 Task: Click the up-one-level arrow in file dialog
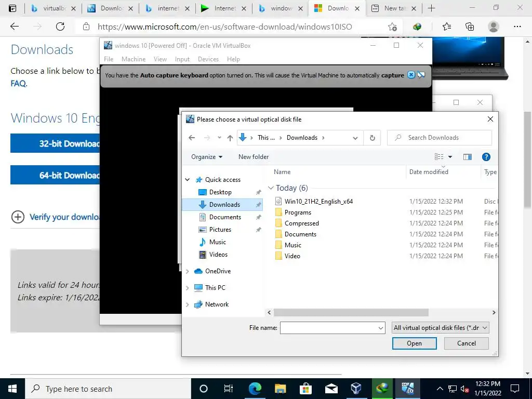[x=230, y=138]
